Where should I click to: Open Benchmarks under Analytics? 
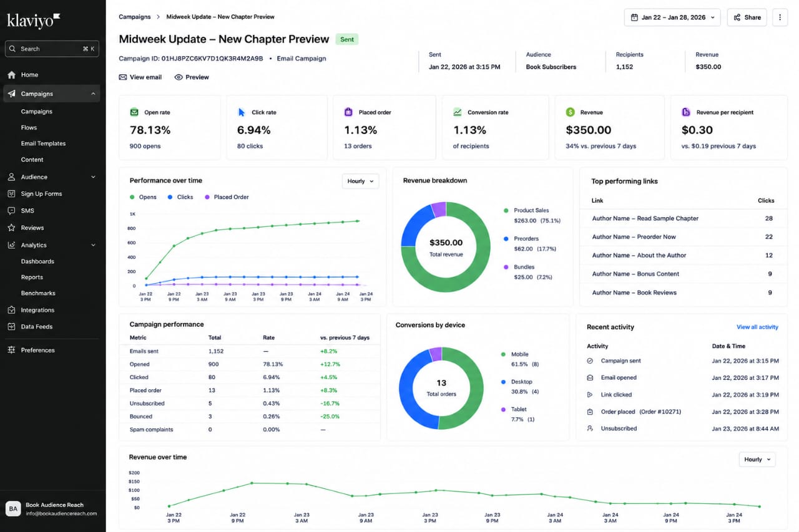(x=38, y=293)
